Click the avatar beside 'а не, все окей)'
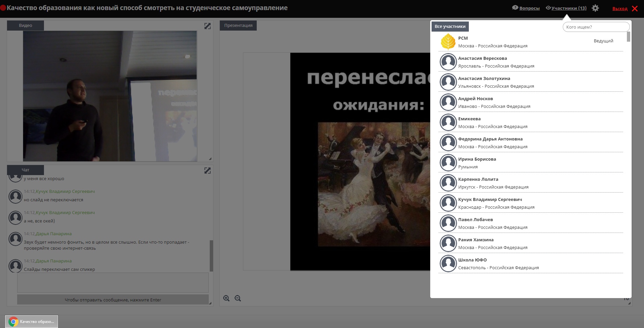 click(x=15, y=218)
